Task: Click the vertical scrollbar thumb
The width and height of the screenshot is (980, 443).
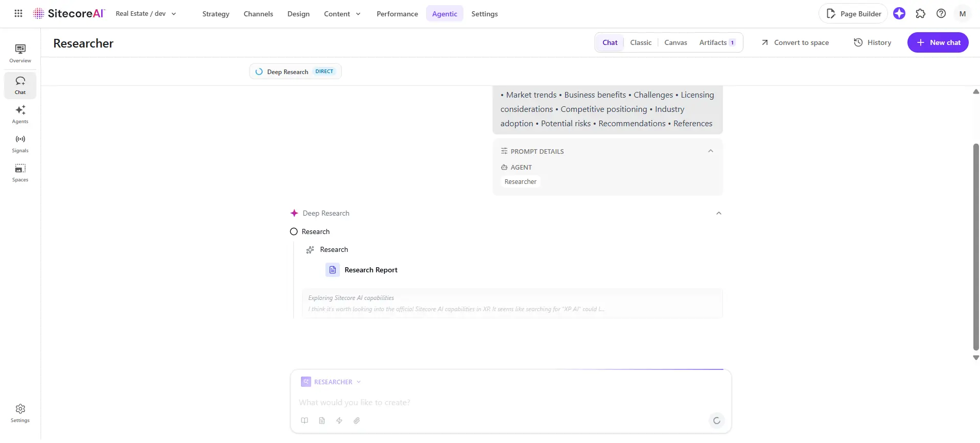Action: click(976, 247)
